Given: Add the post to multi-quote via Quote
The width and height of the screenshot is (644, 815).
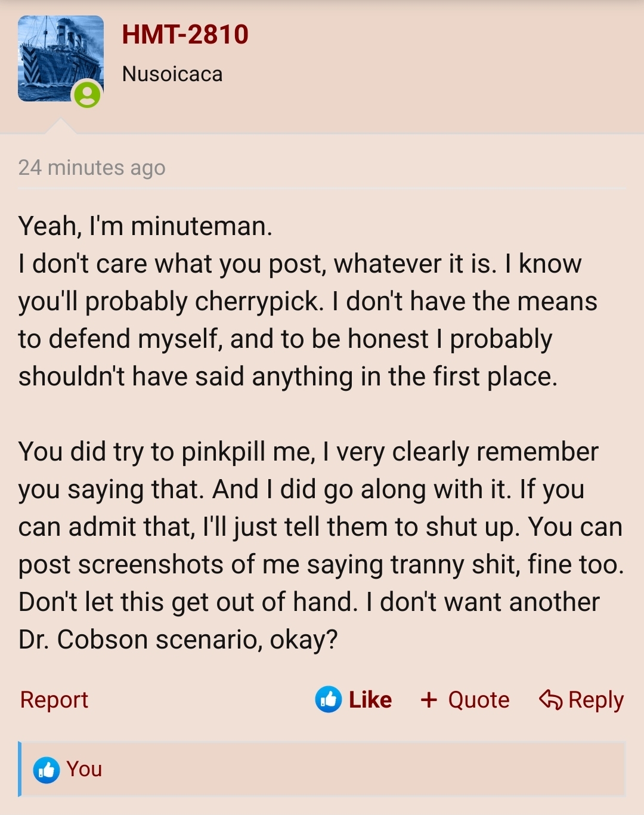Looking at the screenshot, I should coord(465,700).
